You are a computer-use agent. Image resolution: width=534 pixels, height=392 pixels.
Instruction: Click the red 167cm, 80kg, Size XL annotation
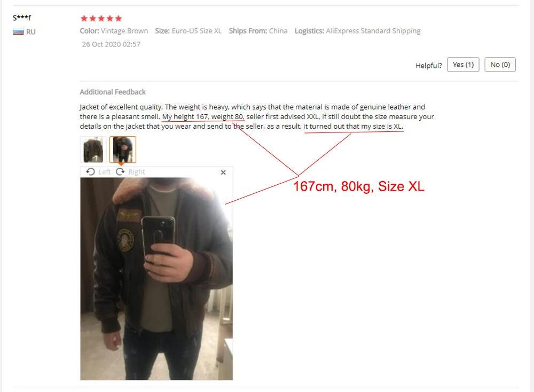point(359,186)
